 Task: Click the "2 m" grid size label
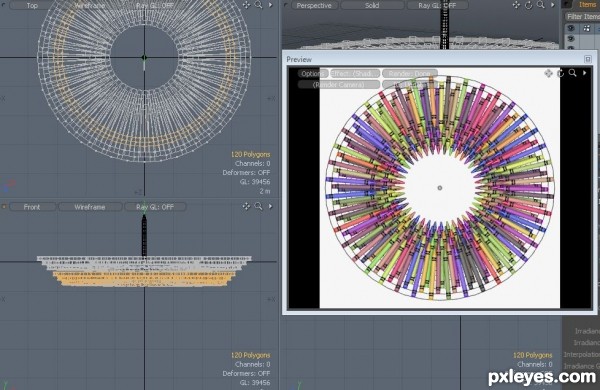[265, 191]
